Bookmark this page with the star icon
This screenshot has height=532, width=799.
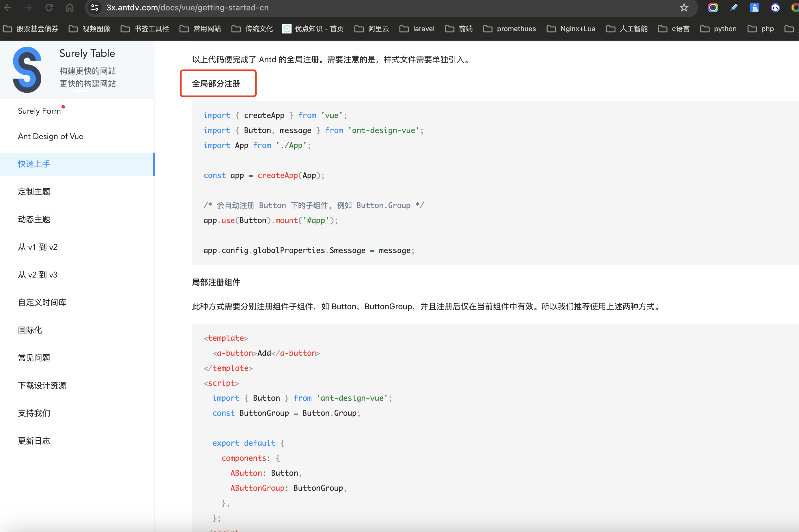tap(684, 8)
